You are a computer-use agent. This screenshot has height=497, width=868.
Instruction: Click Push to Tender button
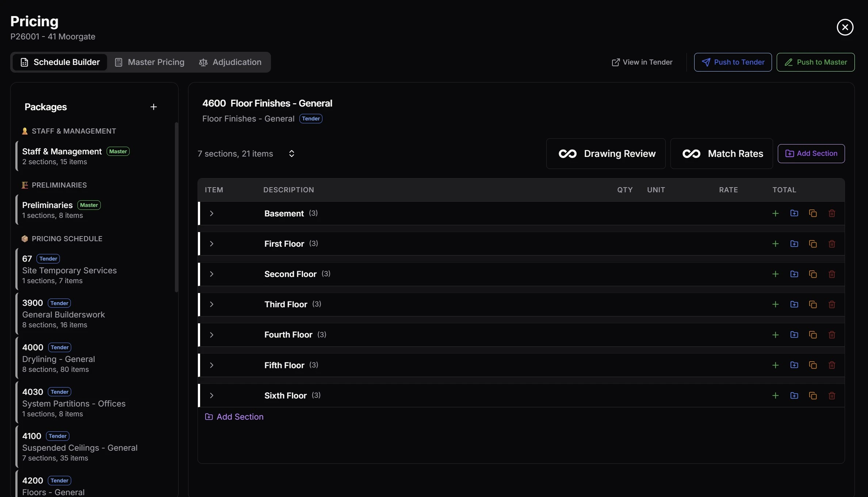pos(733,62)
